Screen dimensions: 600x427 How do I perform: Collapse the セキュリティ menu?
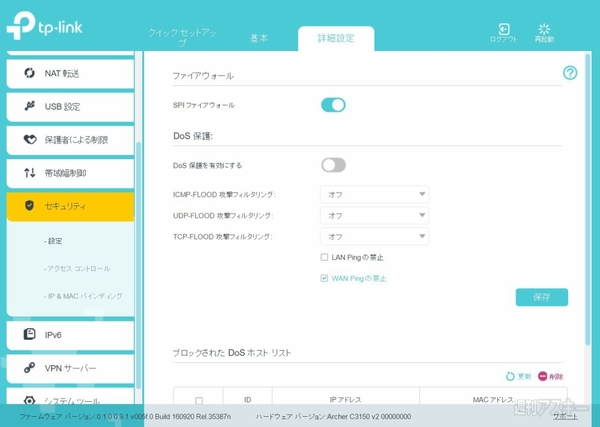(70, 206)
